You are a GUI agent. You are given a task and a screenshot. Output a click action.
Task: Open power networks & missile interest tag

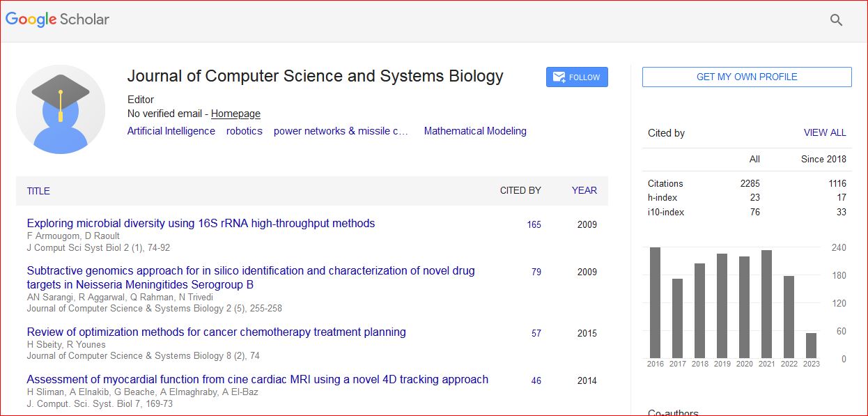341,131
